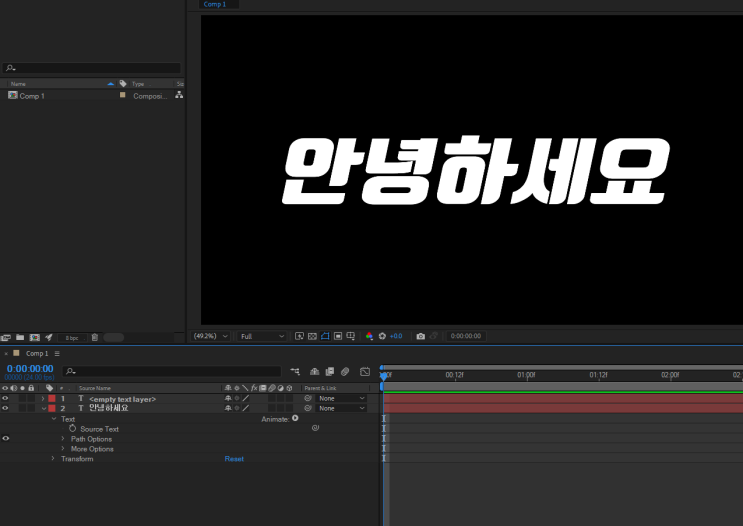Click the snapshot camera icon in viewer

point(421,336)
